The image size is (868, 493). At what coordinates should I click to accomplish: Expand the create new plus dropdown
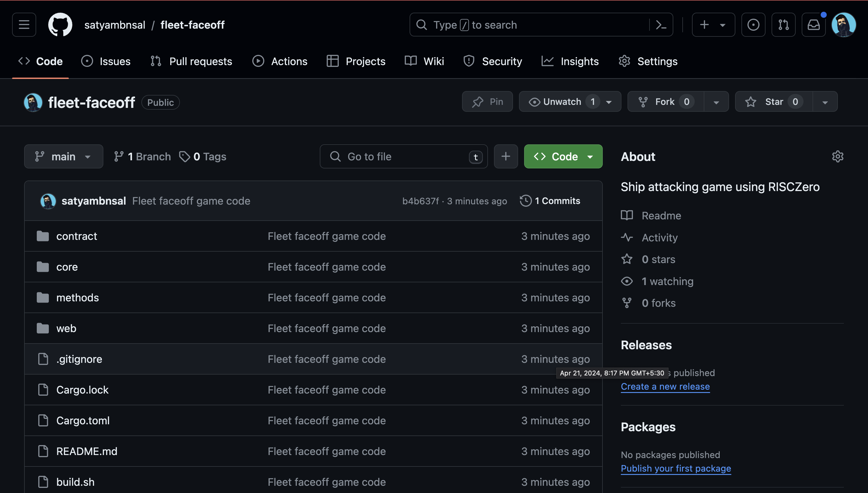[713, 25]
